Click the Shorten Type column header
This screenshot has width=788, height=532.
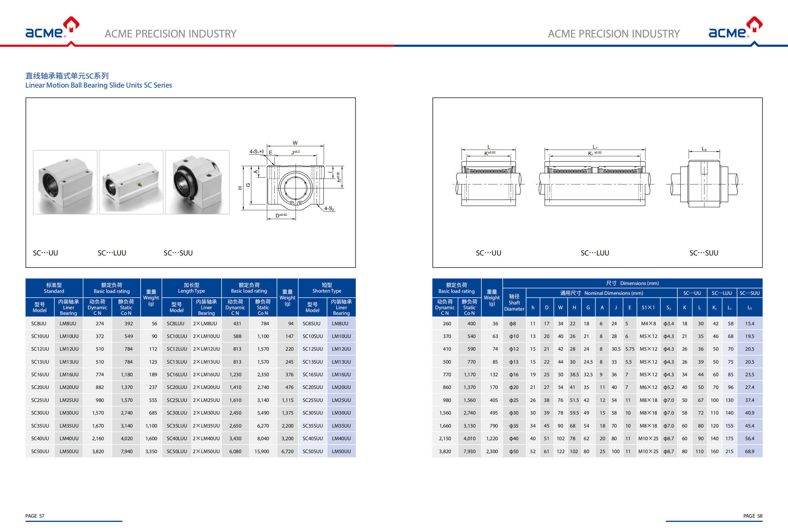(327, 288)
